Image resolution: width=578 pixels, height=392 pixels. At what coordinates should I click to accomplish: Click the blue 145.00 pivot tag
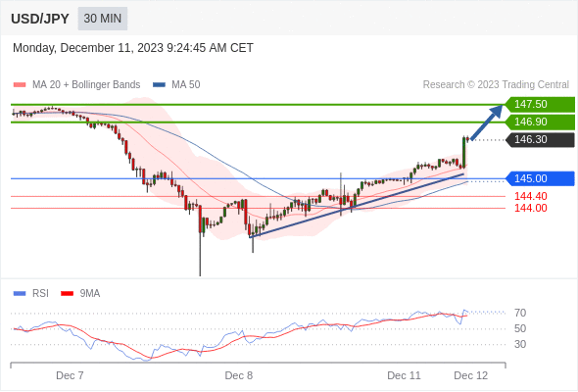pos(540,179)
